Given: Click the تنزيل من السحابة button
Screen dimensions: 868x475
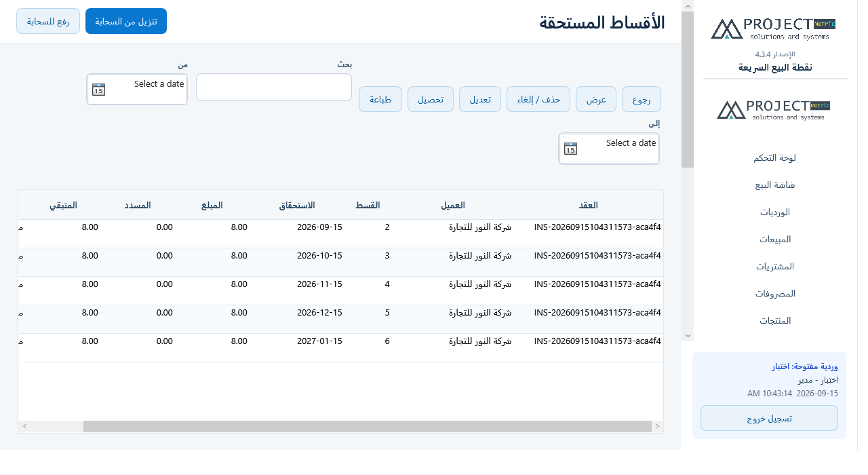Looking at the screenshot, I should pos(126,21).
